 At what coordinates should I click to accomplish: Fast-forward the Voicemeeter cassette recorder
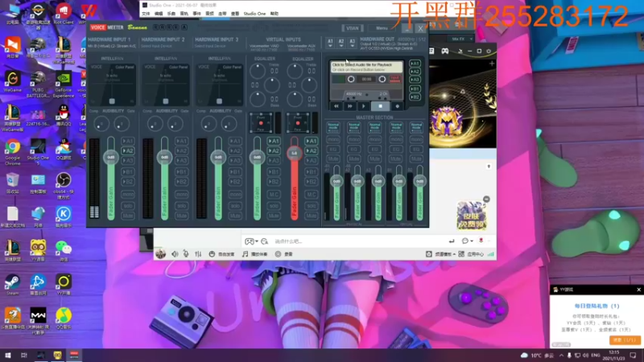point(350,106)
